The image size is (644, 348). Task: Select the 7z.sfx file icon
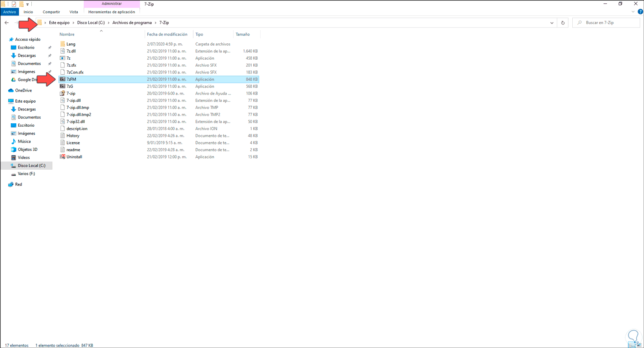63,65
